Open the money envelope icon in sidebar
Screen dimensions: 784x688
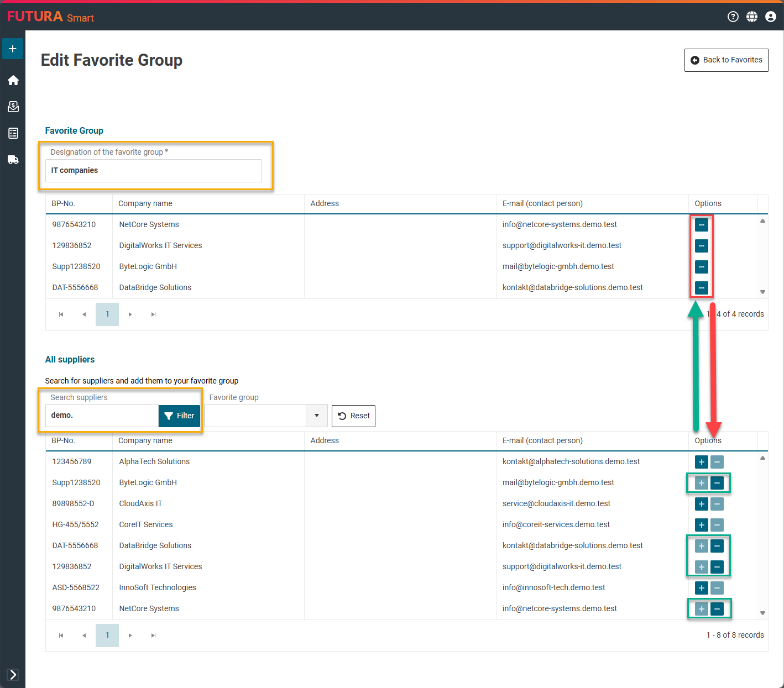[13, 107]
